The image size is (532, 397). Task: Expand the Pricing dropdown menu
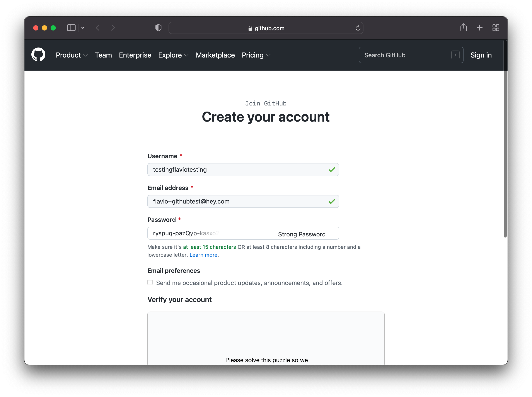coord(256,55)
